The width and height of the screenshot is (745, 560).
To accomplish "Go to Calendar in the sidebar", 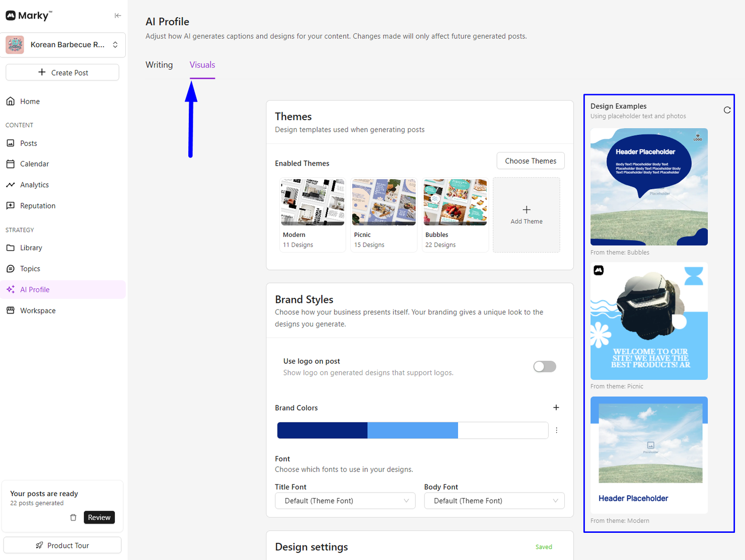I will pos(34,164).
